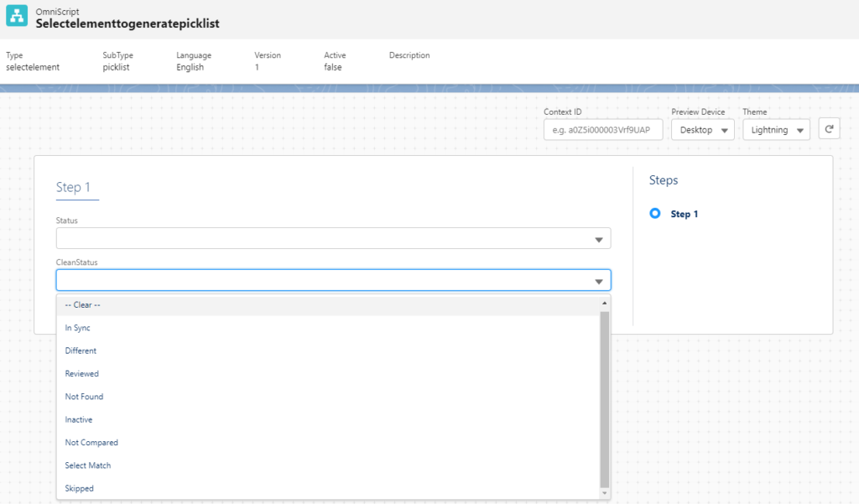Screen dimensions: 859x504
Task: Choose the -- Clear -- option
Action: (x=328, y=304)
